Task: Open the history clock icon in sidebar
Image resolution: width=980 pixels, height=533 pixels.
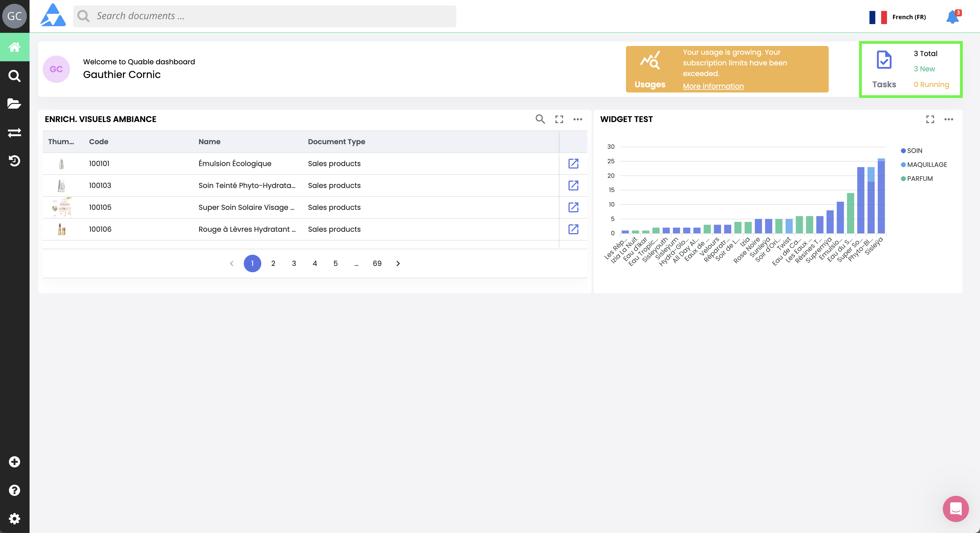Action: (15, 161)
